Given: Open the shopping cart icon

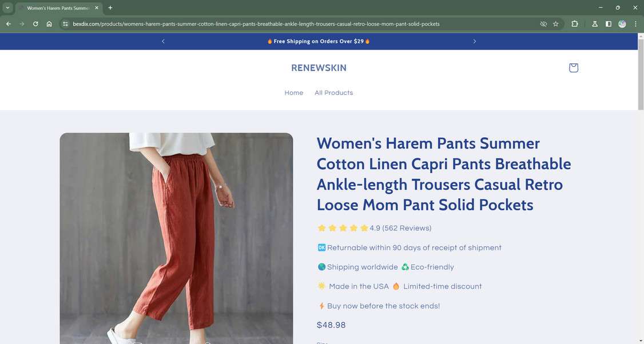Looking at the screenshot, I should (x=573, y=68).
